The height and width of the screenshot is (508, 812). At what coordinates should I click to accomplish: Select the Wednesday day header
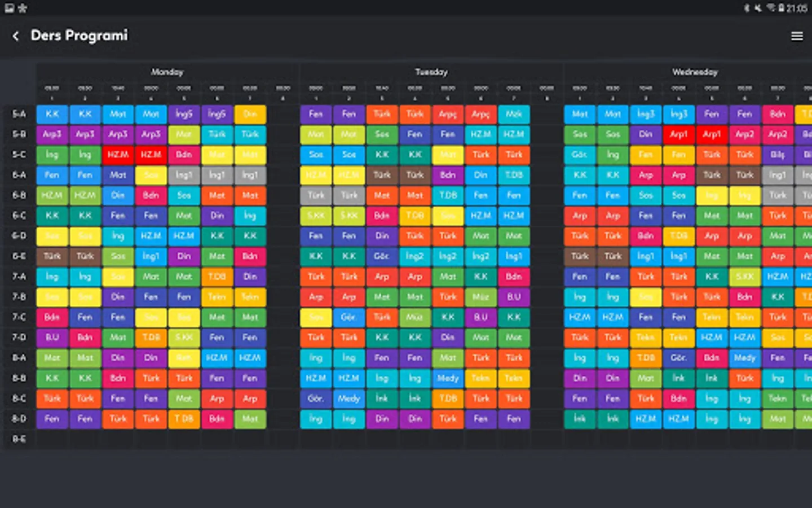pos(695,72)
